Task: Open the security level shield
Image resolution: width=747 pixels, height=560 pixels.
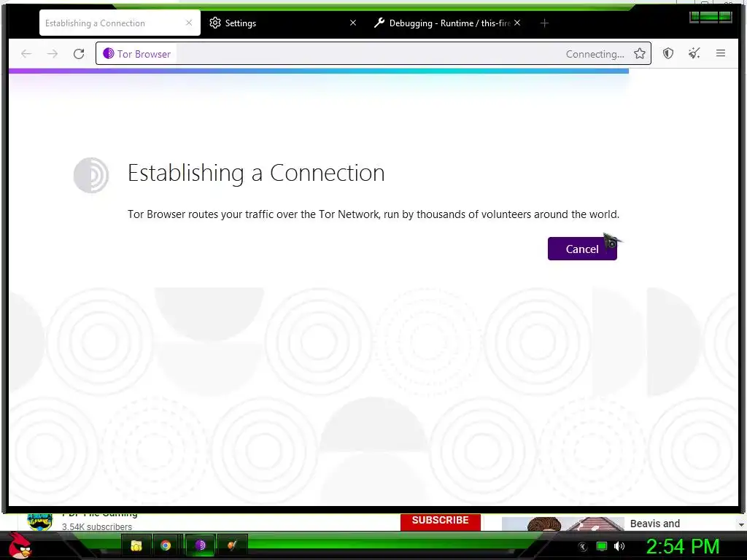Action: (668, 53)
